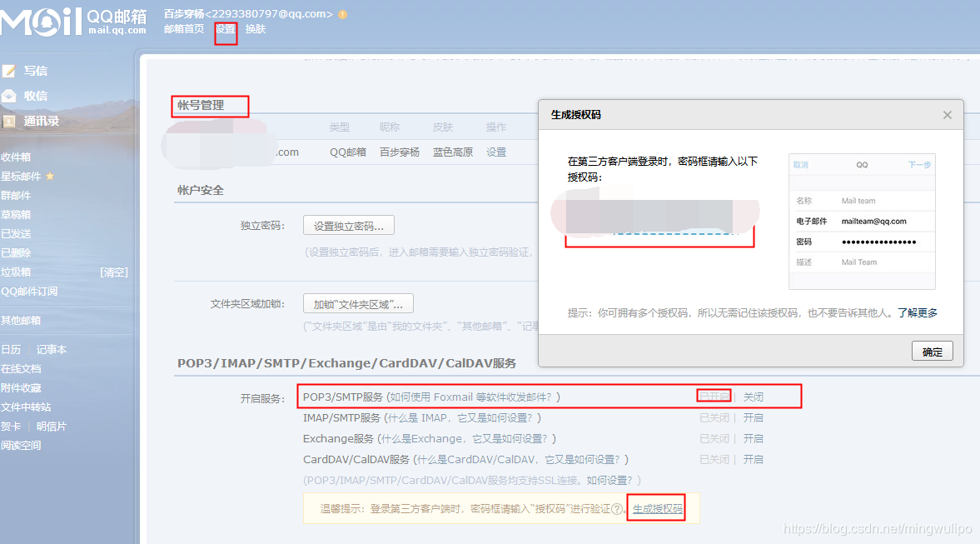Open the 草稿箱 folder
Viewport: 980px width, 544px height.
click(16, 214)
